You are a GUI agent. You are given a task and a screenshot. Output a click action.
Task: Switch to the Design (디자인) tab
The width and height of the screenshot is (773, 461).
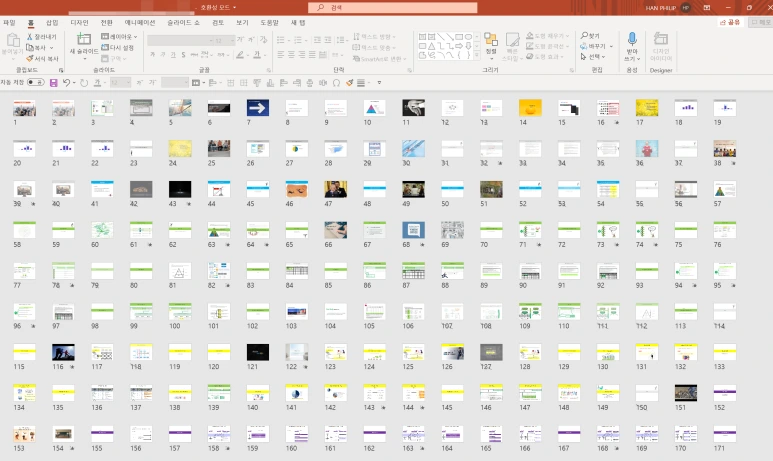[x=79, y=23]
